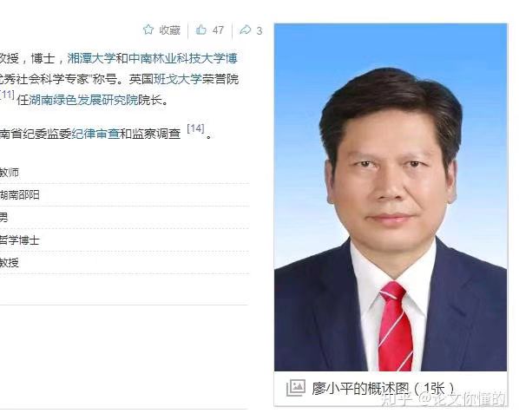Click the star favorite icon
Image resolution: width=519 pixels, height=420 pixels.
click(x=148, y=30)
